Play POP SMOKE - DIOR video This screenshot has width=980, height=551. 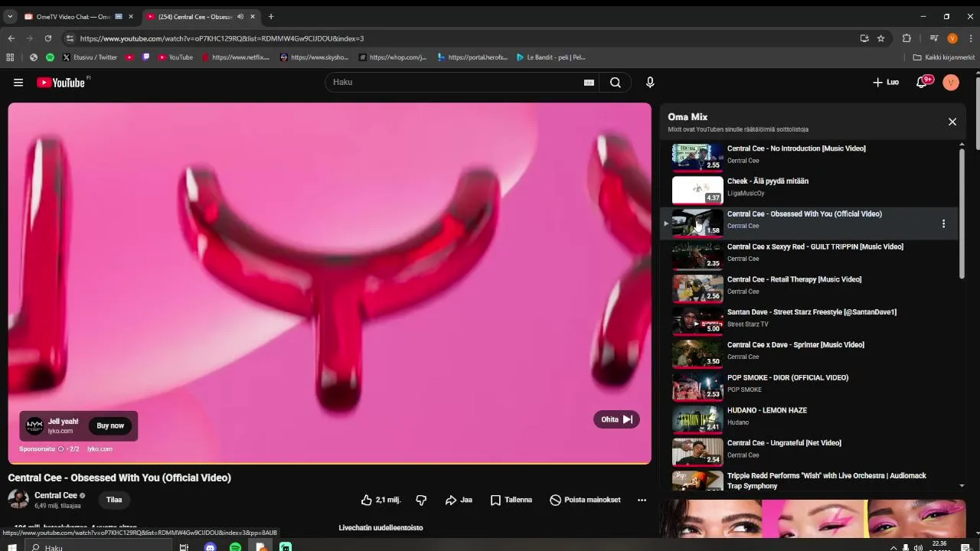click(x=809, y=387)
